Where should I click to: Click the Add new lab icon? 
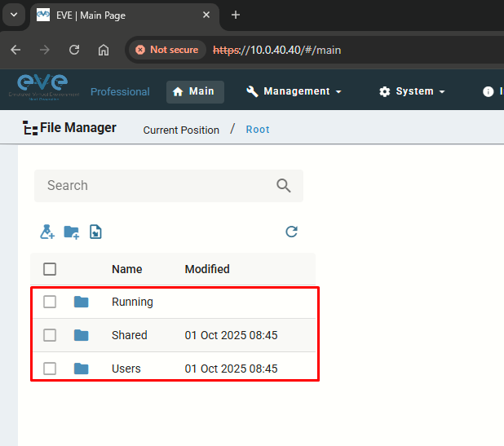pyautogui.click(x=47, y=232)
